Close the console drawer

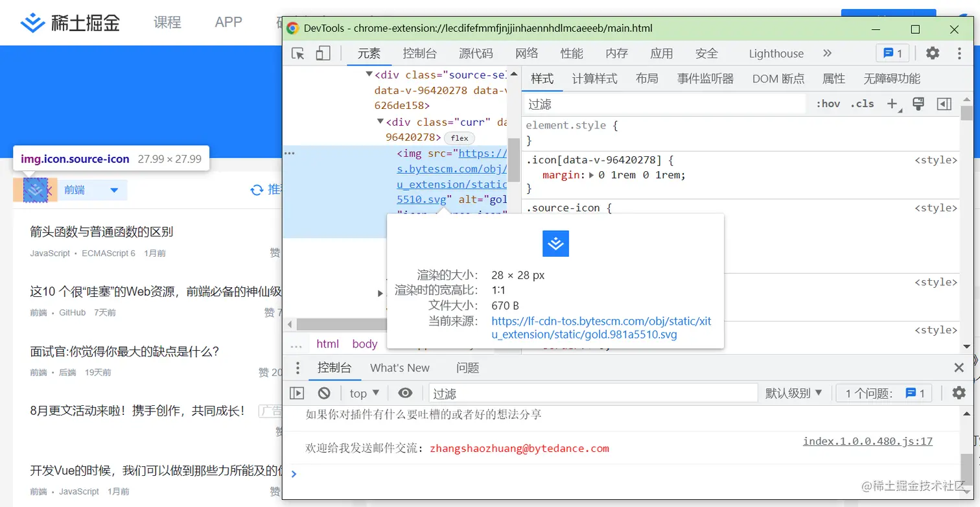(x=959, y=368)
